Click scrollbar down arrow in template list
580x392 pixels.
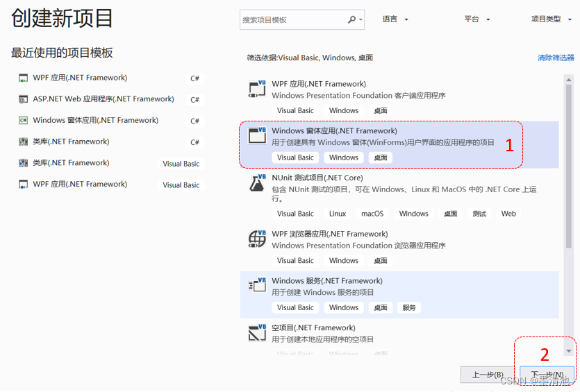pyautogui.click(x=569, y=351)
